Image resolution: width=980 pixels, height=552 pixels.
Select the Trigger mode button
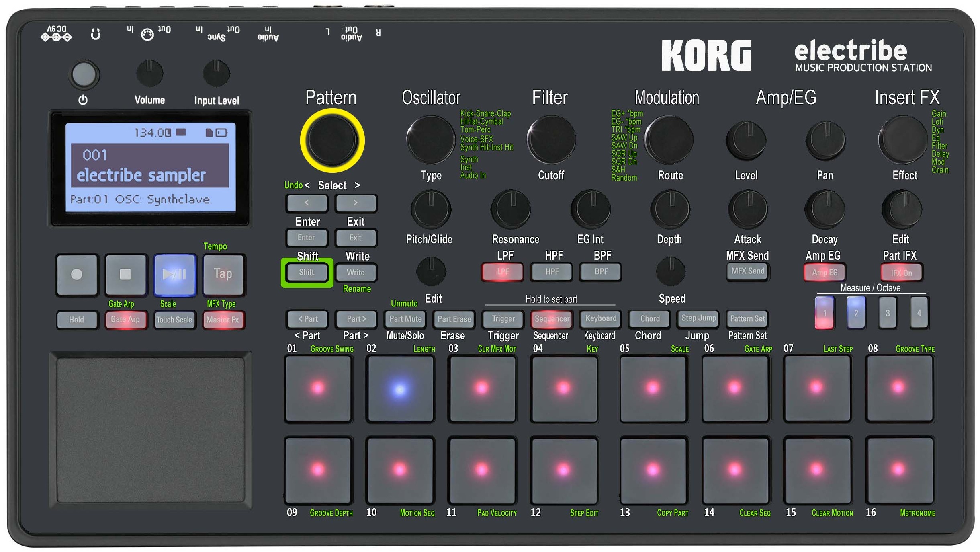point(503,319)
